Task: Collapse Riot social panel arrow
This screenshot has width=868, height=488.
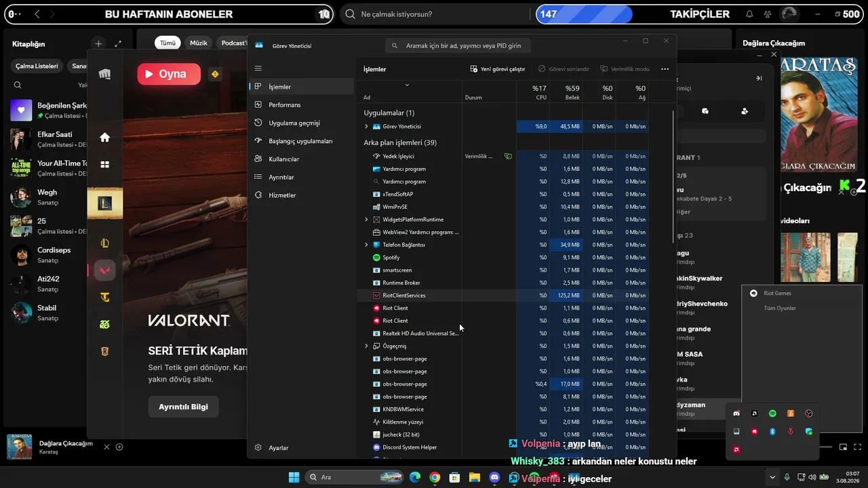Action: pyautogui.click(x=759, y=79)
